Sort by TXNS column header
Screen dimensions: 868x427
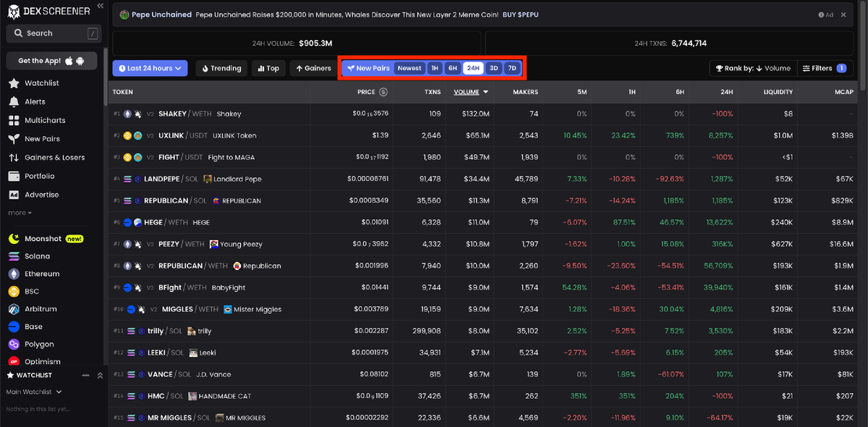point(433,92)
